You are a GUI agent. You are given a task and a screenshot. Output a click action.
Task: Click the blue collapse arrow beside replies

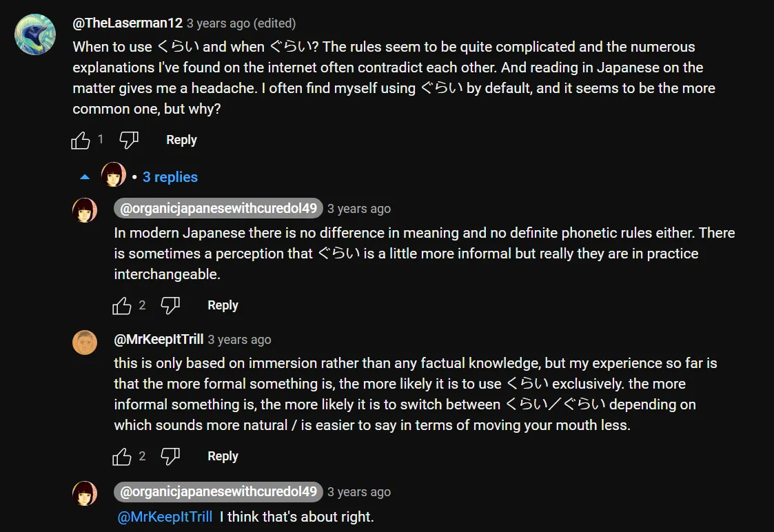point(85,177)
